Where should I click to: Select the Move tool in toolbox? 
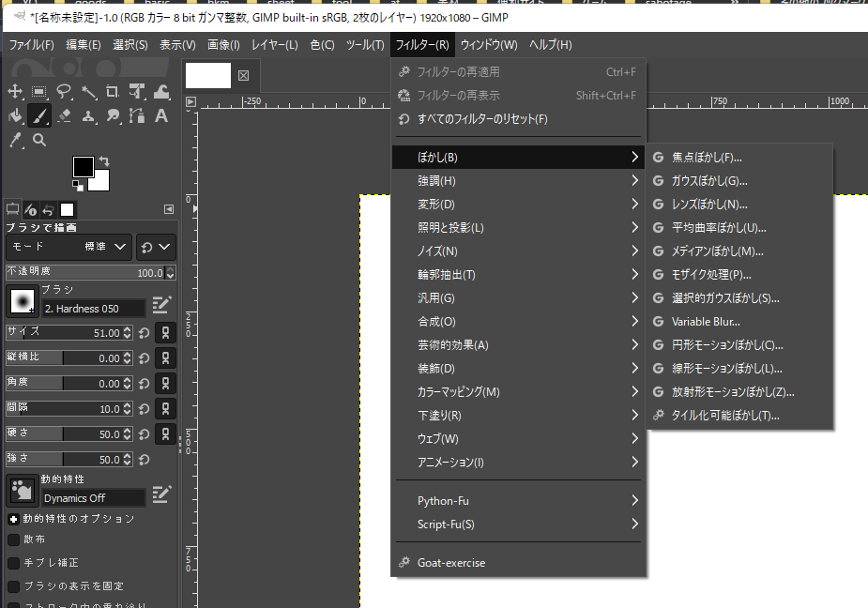point(15,91)
